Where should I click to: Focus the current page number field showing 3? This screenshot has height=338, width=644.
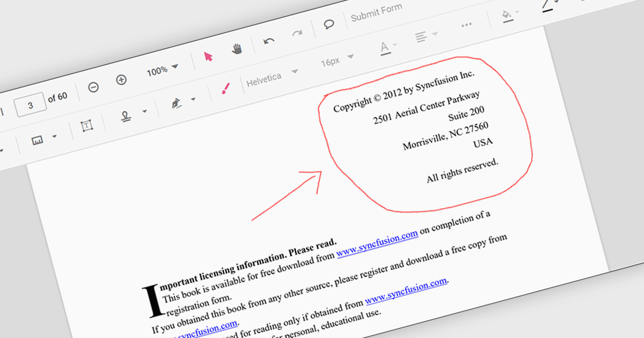(x=30, y=104)
